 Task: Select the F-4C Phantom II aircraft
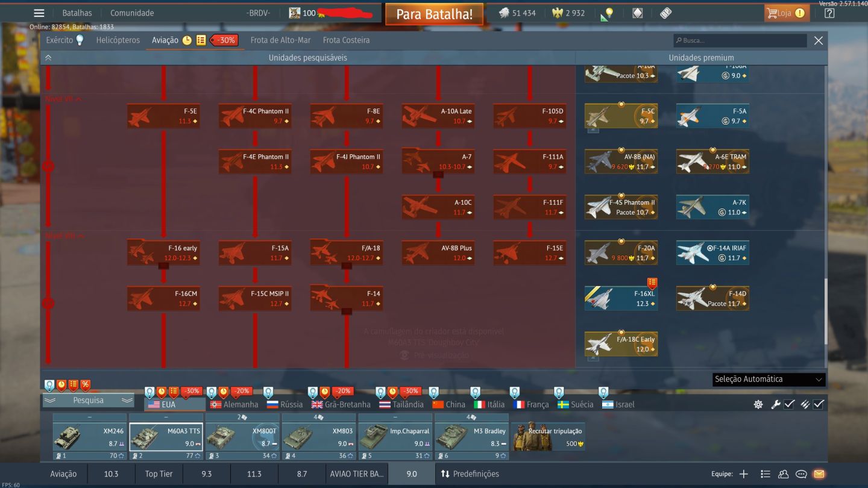(255, 116)
